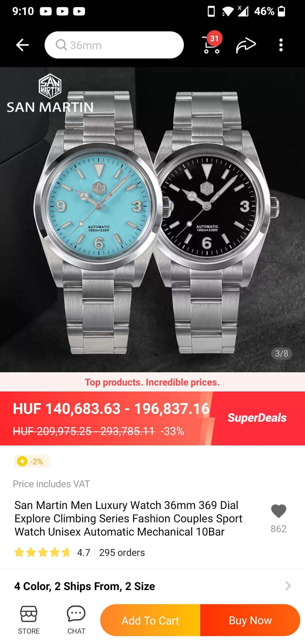Image resolution: width=305 pixels, height=644 pixels.
Task: Focus the 36mm search field
Action: point(114,45)
